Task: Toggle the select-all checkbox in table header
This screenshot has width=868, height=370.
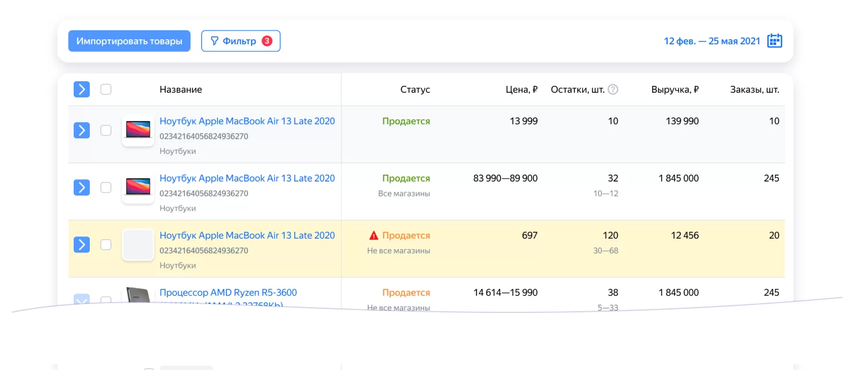Action: click(x=106, y=89)
